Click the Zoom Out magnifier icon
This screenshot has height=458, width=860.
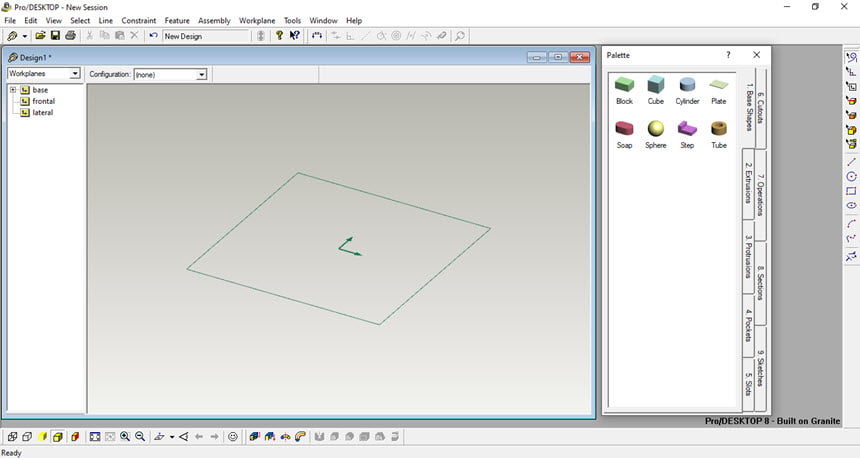140,437
